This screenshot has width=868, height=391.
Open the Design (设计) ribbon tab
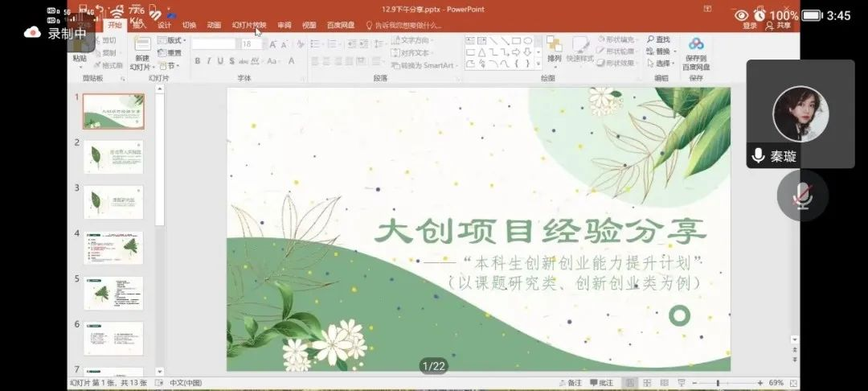pos(164,25)
